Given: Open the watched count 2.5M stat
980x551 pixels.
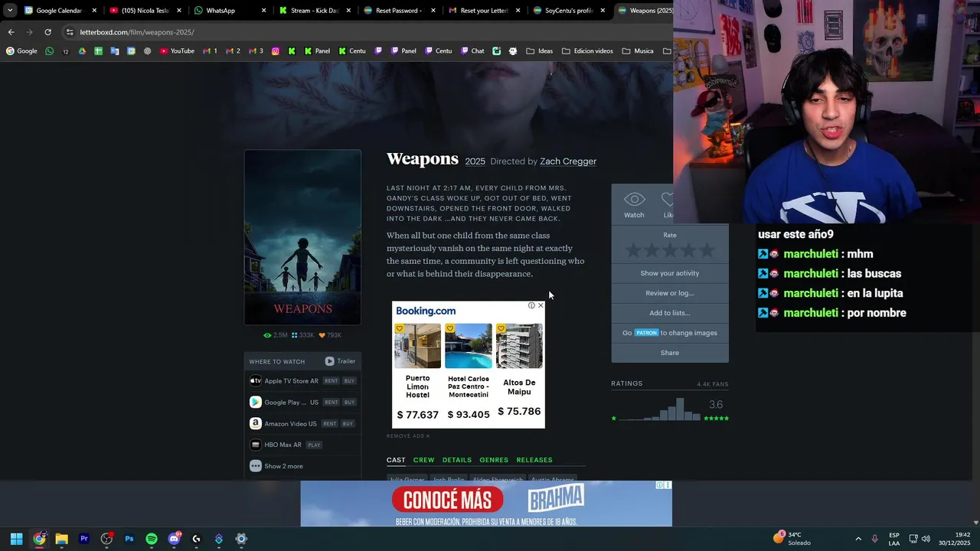Looking at the screenshot, I should 276,335.
